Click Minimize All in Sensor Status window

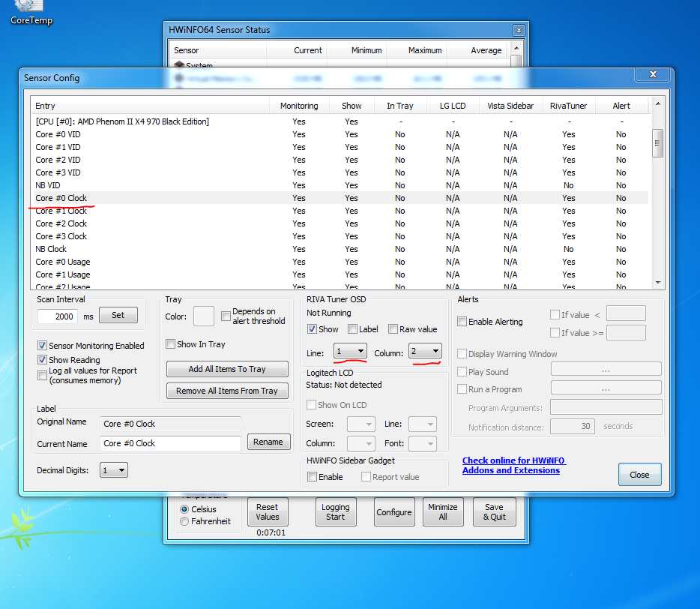coord(442,512)
